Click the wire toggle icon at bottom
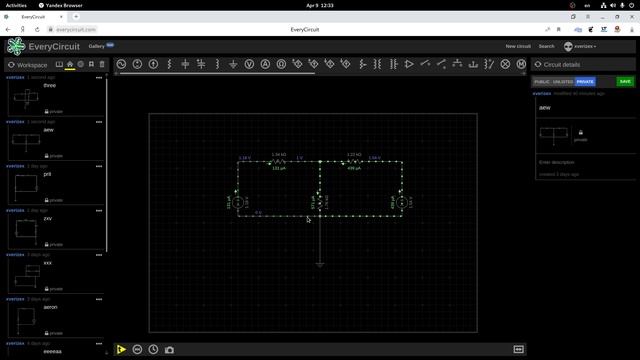The width and height of the screenshot is (640, 360). point(137,349)
